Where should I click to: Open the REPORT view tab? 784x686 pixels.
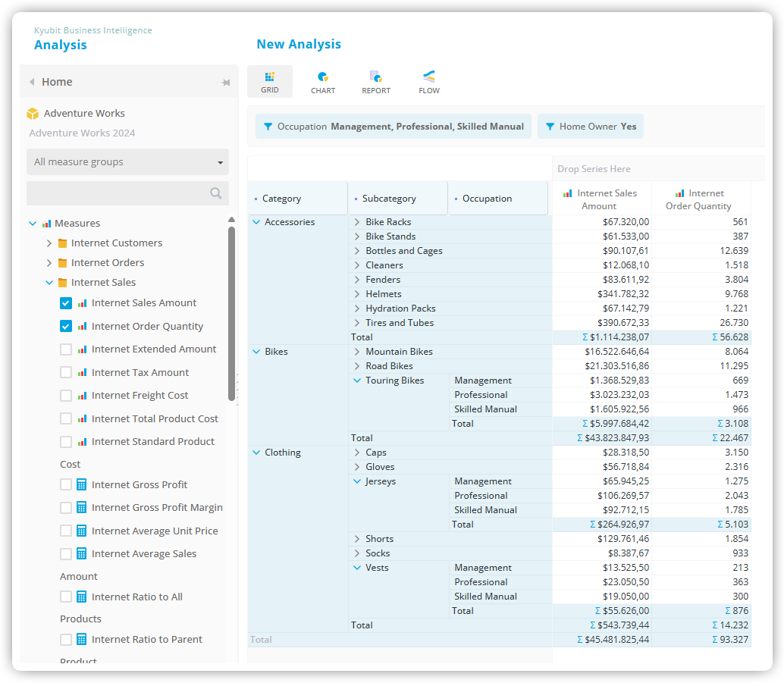pyautogui.click(x=376, y=83)
